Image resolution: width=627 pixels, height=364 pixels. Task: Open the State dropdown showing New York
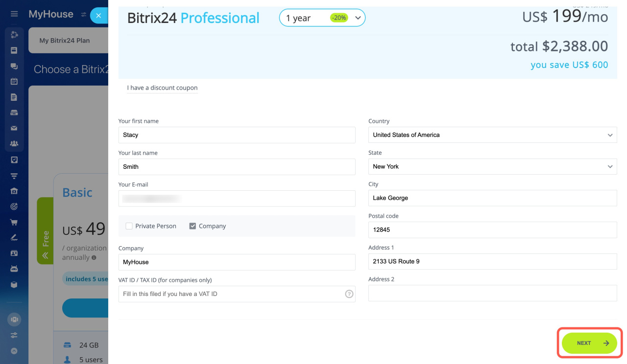(492, 166)
